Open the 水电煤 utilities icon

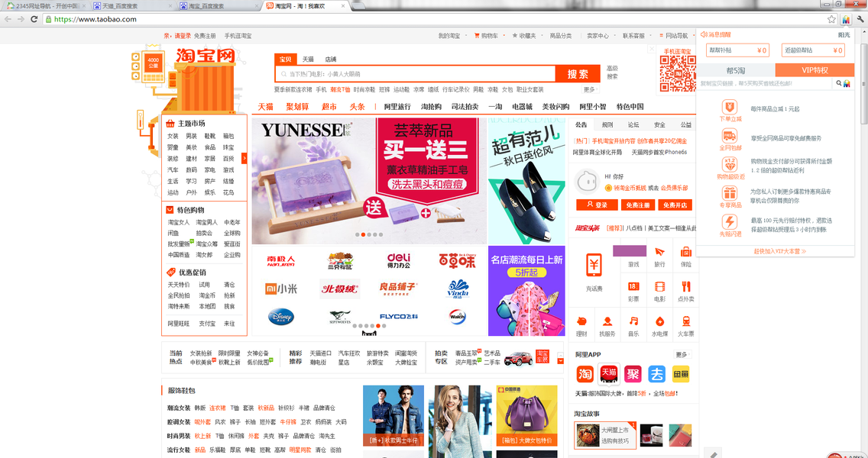point(659,321)
